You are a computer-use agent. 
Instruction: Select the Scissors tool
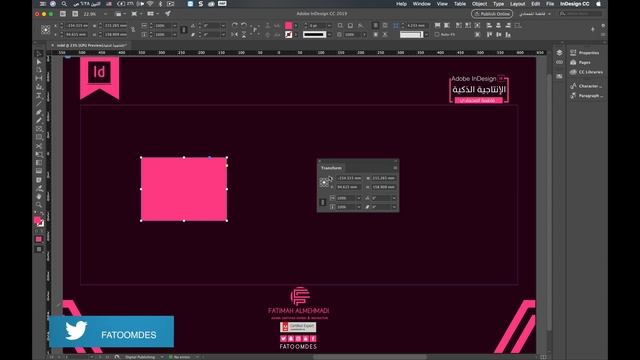39,146
